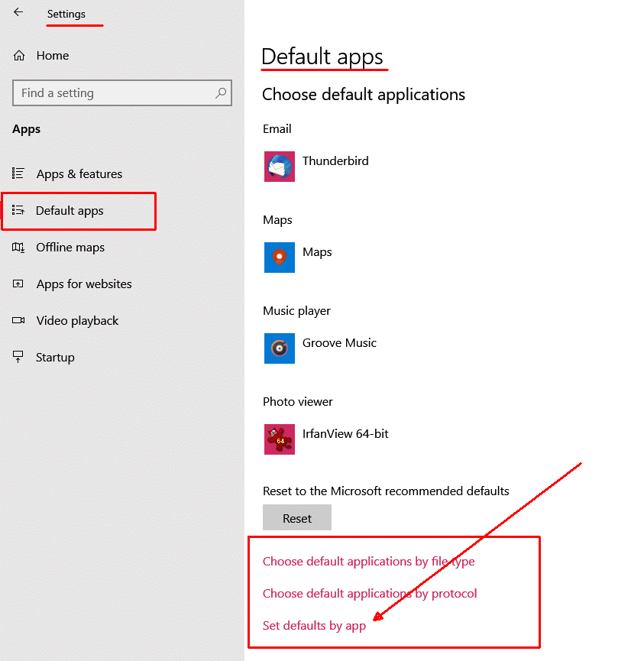Click the Apps for websites icon
This screenshot has height=661, width=644.
(18, 284)
